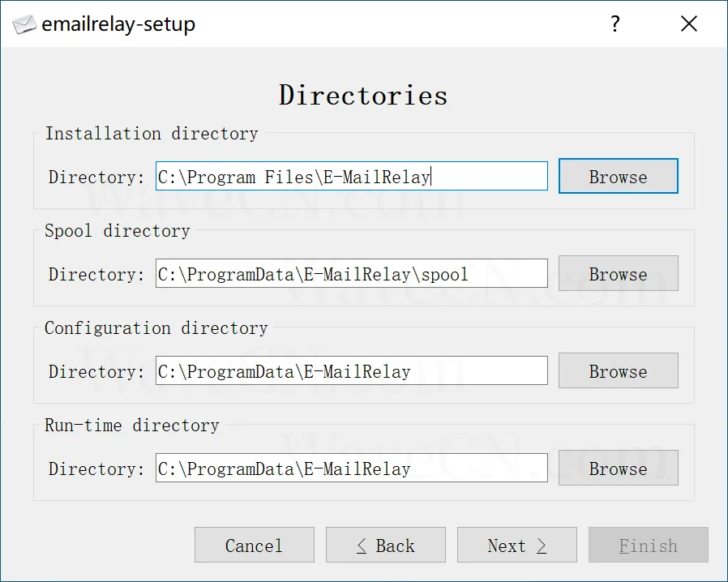Click the Configuration directory group label
This screenshot has width=728, height=582.
click(156, 328)
